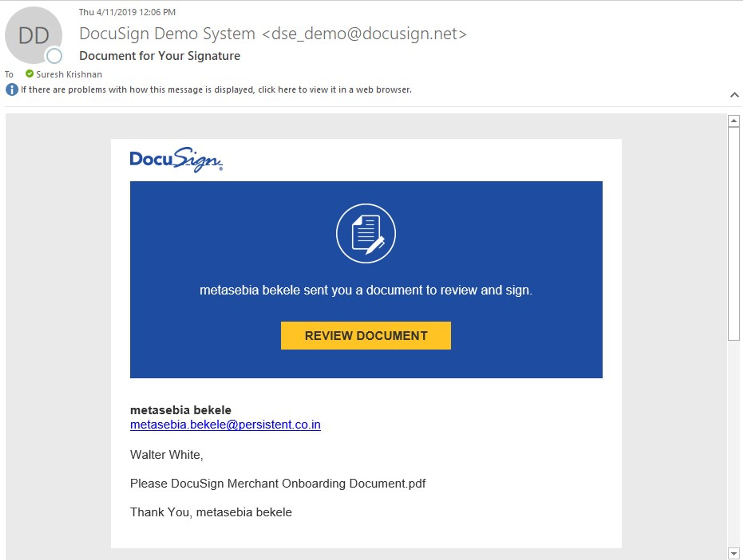Click the scroll up arrow of the message
The height and width of the screenshot is (560, 743).
pos(734,121)
